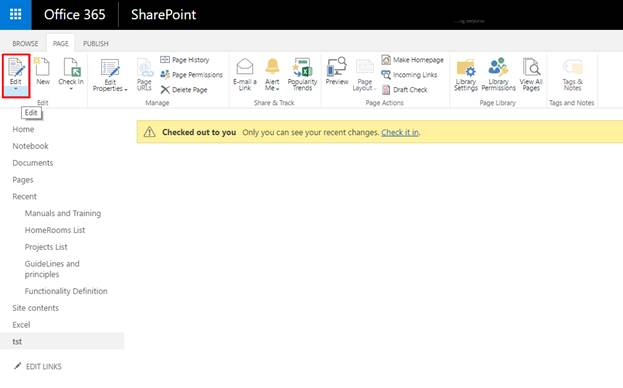The image size is (623, 388).
Task: Open GuideLines and principles link
Action: pos(52,269)
